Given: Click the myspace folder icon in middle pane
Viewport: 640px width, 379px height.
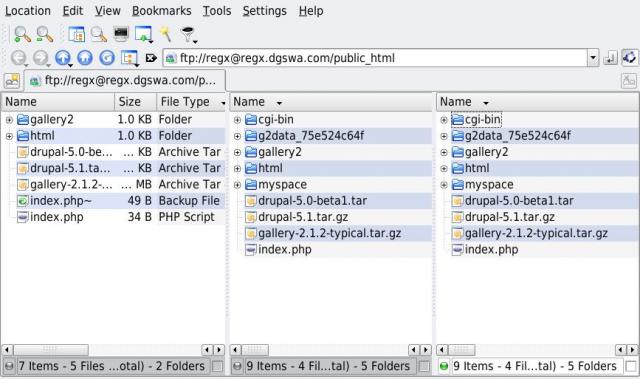Looking at the screenshot, I should point(251,185).
